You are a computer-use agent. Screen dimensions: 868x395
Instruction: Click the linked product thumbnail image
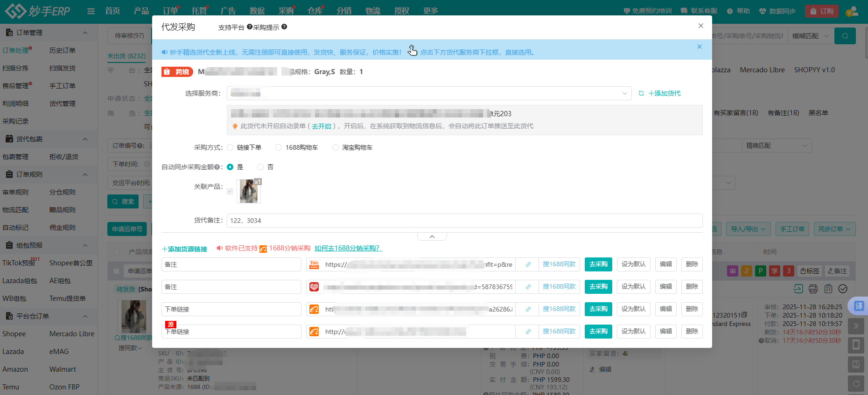[249, 191]
